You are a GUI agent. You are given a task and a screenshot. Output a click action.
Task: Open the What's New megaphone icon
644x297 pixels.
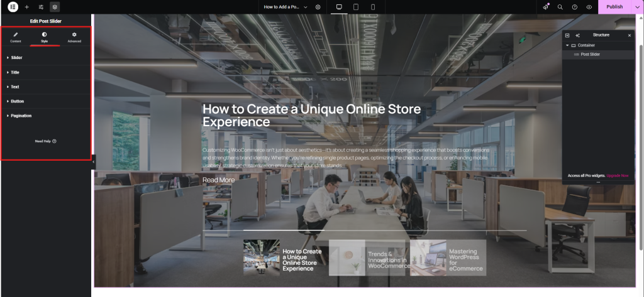546,7
